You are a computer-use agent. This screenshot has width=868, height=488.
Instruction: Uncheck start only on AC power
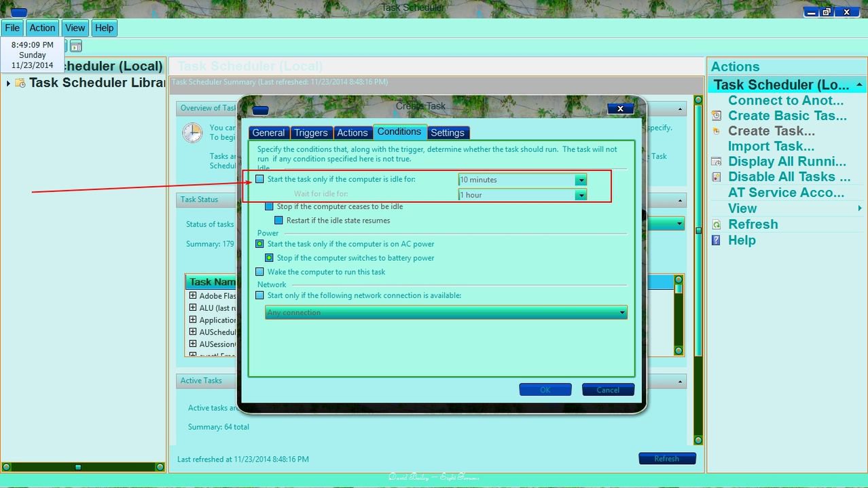tap(259, 244)
